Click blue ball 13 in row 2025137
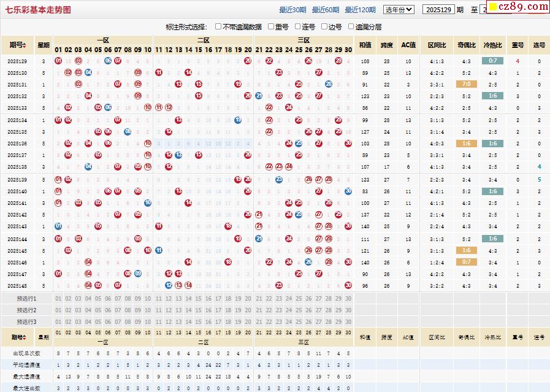This screenshot has height=392, width=550. [x=178, y=155]
